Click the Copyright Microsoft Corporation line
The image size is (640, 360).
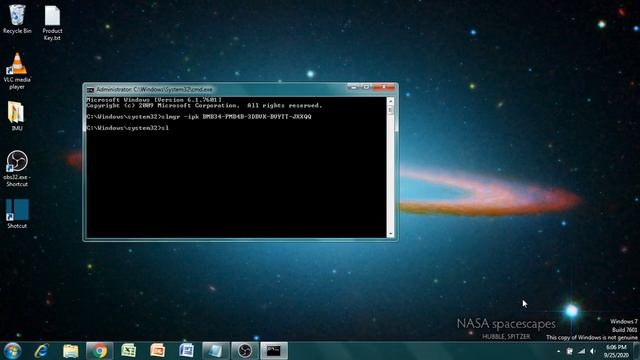click(x=204, y=106)
